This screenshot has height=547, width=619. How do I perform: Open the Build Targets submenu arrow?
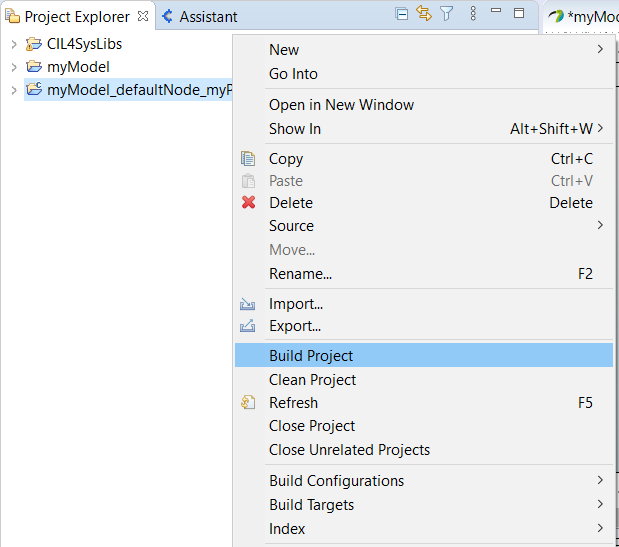(x=600, y=504)
